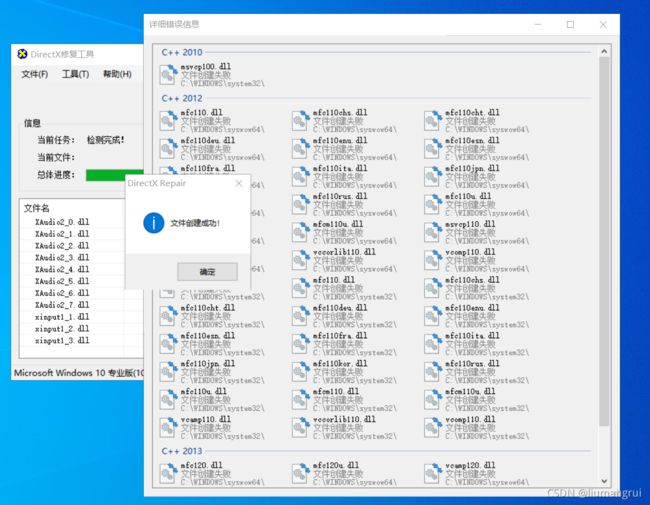Click the vcamp120.dll file icon

click(433, 473)
